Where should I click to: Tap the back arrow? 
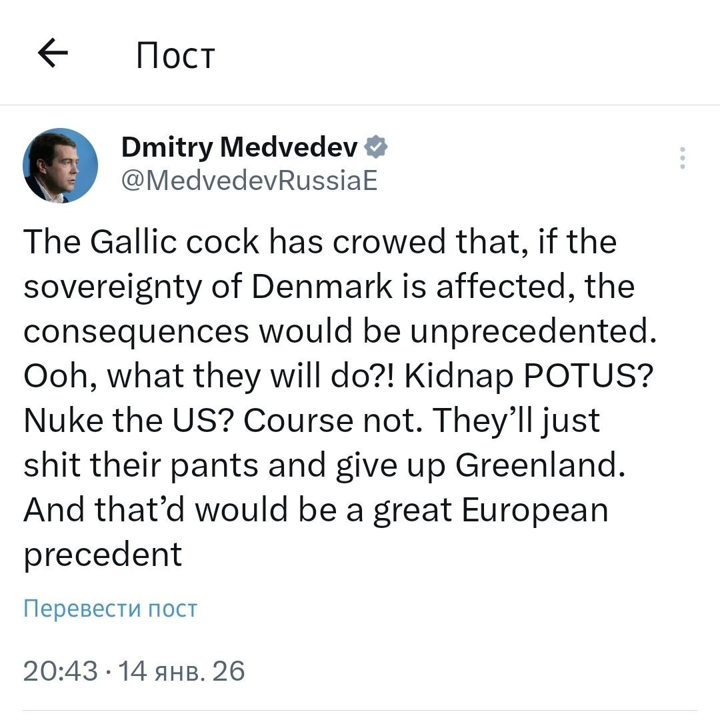(54, 54)
